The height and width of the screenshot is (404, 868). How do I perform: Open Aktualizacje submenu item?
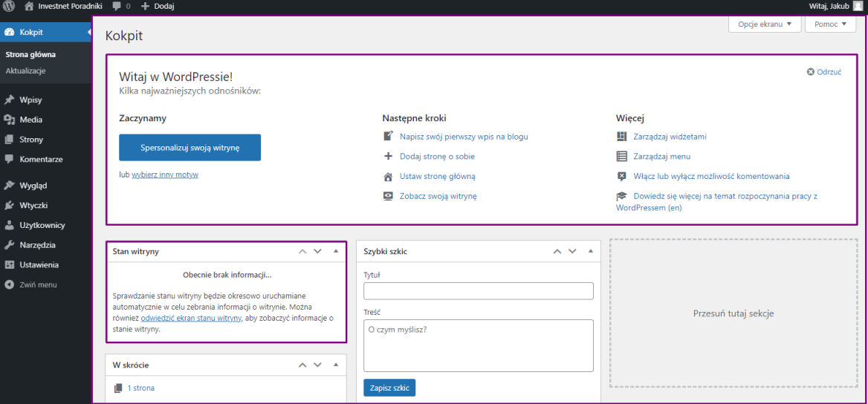(25, 71)
